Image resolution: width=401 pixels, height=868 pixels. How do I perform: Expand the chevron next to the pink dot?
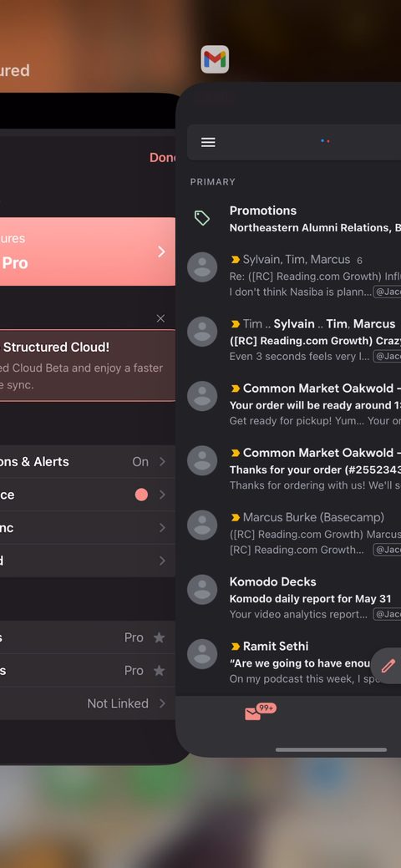pos(162,495)
